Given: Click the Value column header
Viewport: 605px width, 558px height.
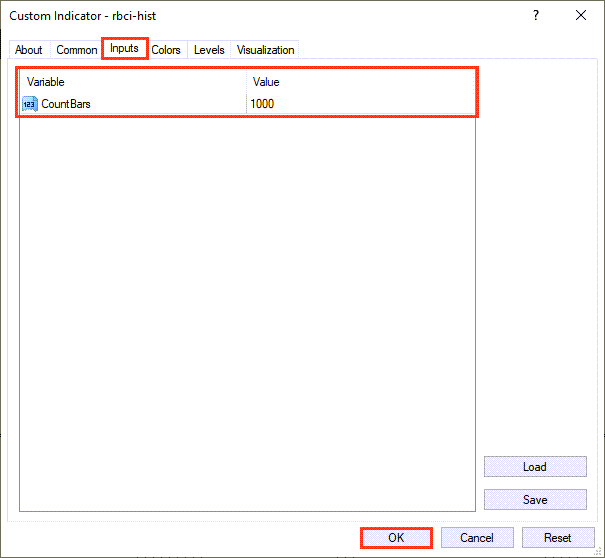Looking at the screenshot, I should (x=360, y=82).
